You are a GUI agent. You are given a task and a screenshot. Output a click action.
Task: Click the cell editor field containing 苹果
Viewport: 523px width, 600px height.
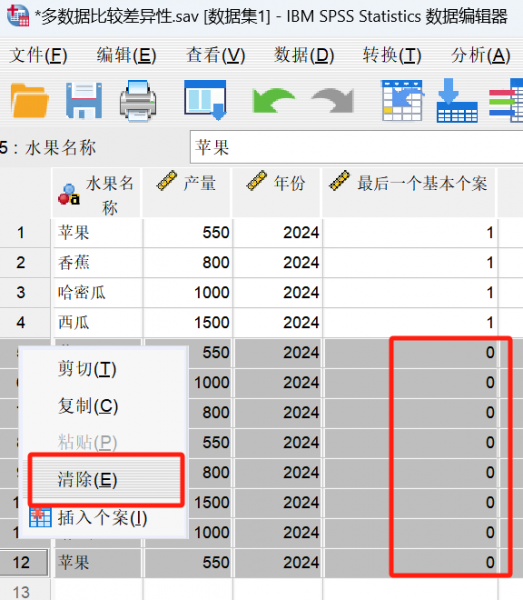click(357, 147)
